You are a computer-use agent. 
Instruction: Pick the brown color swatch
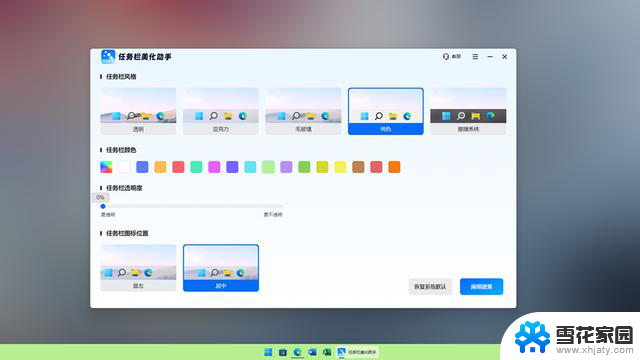pos(358,167)
